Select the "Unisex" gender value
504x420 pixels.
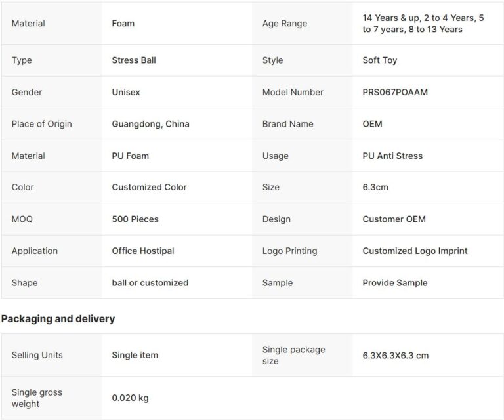point(126,92)
